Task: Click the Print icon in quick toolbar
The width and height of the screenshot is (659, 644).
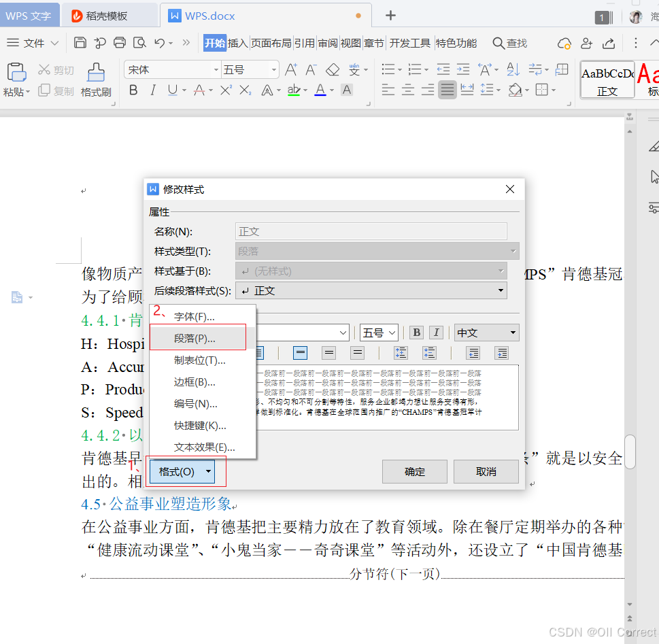Action: tap(120, 42)
